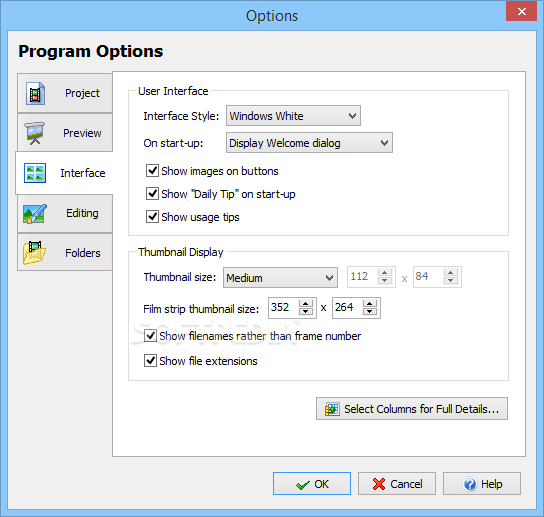Click the Interface Style: label
The image size is (544, 517).
pos(181,116)
